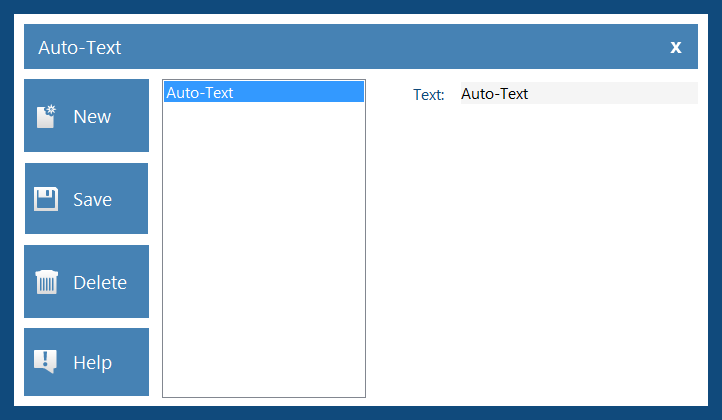
Task: Place cursor after Auto-Text in the text box
Action: click(x=530, y=94)
